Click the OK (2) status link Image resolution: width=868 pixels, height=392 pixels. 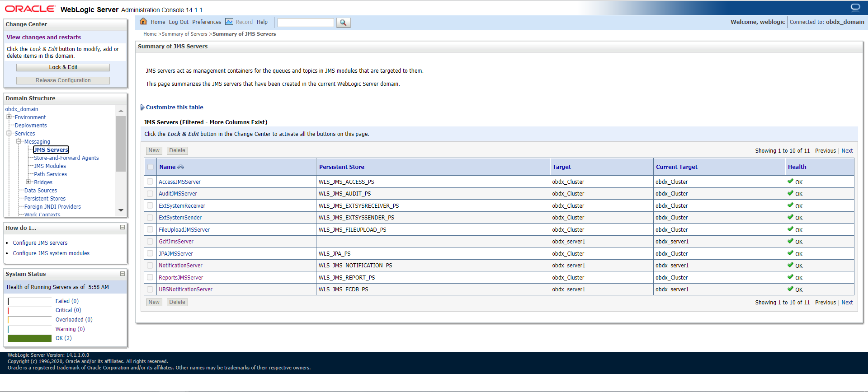tap(63, 338)
